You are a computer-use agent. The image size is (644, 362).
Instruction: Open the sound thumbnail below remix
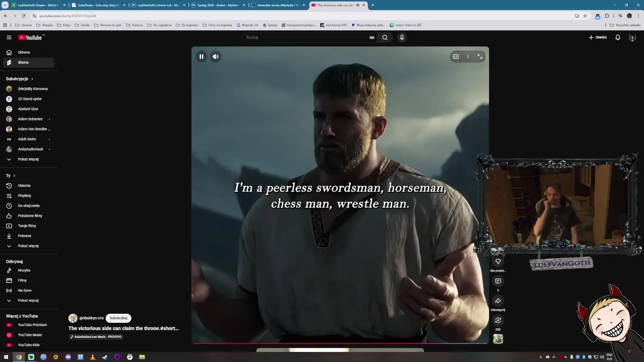point(498,339)
